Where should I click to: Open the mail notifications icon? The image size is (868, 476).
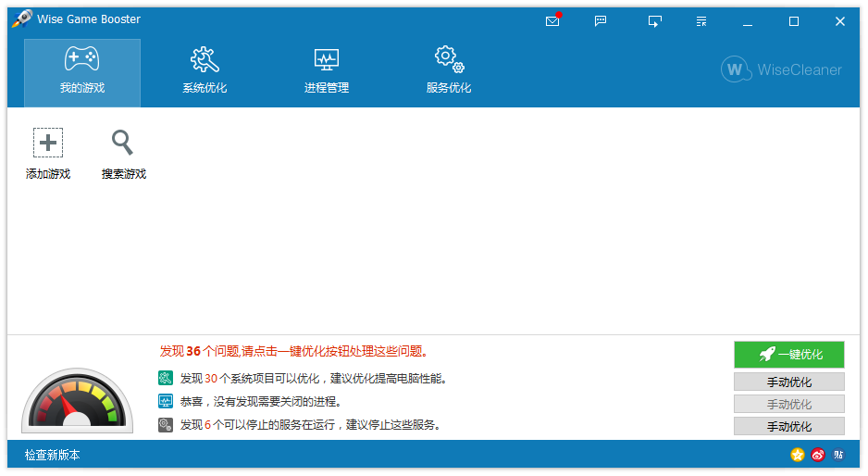(552, 21)
